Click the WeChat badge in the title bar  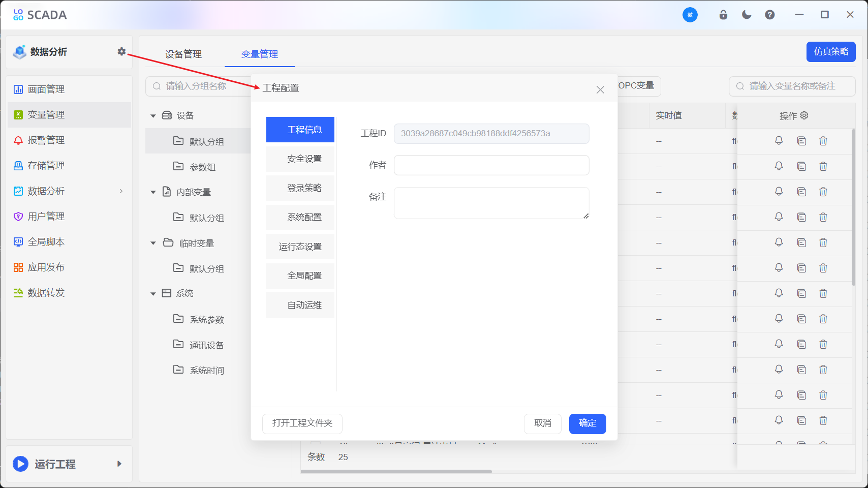pos(690,15)
